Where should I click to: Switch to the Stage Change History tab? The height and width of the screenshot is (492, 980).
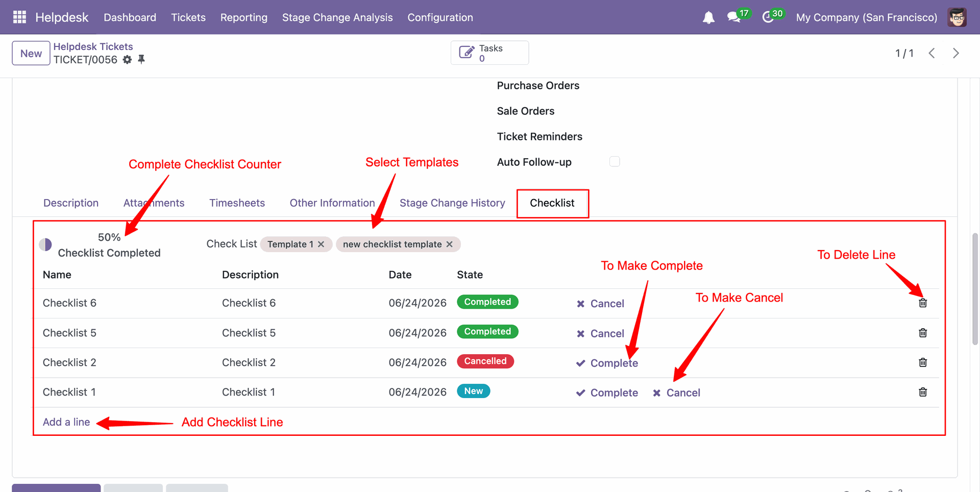click(452, 203)
